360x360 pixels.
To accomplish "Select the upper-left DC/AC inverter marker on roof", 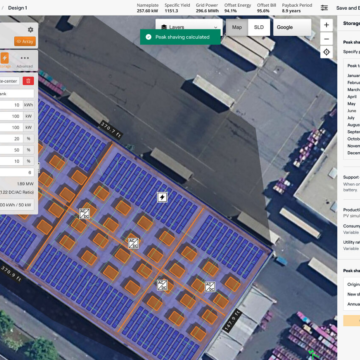I will click(x=84, y=214).
